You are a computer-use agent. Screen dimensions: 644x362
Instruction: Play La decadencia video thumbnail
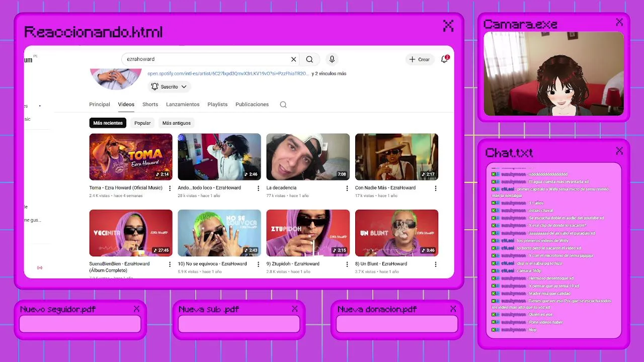[308, 157]
